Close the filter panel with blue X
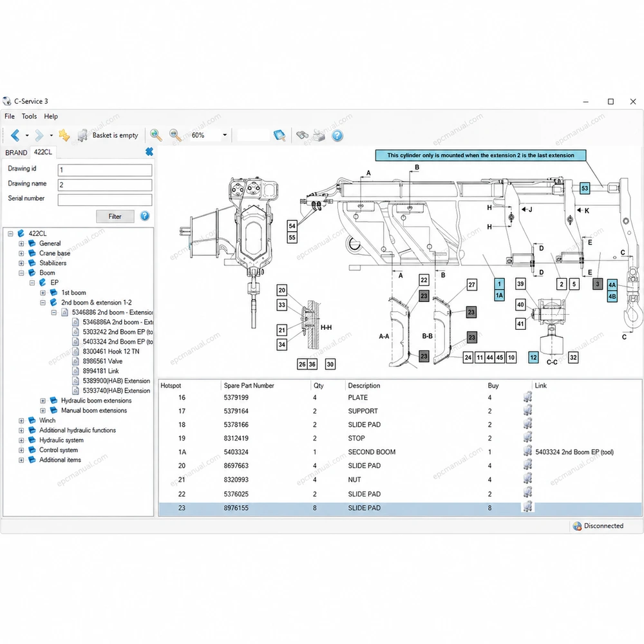 coord(149,151)
